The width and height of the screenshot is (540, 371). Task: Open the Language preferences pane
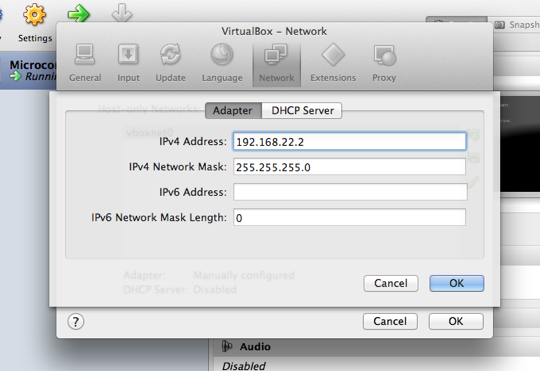tap(222, 63)
